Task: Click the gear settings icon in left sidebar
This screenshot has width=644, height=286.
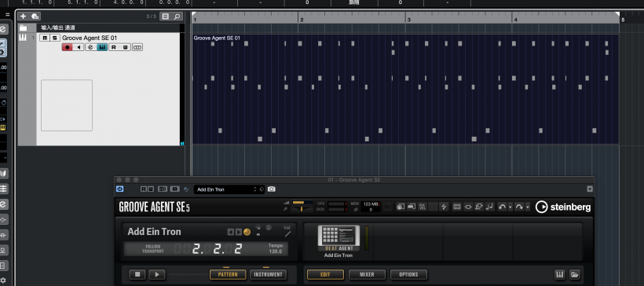Action: click(x=3, y=280)
